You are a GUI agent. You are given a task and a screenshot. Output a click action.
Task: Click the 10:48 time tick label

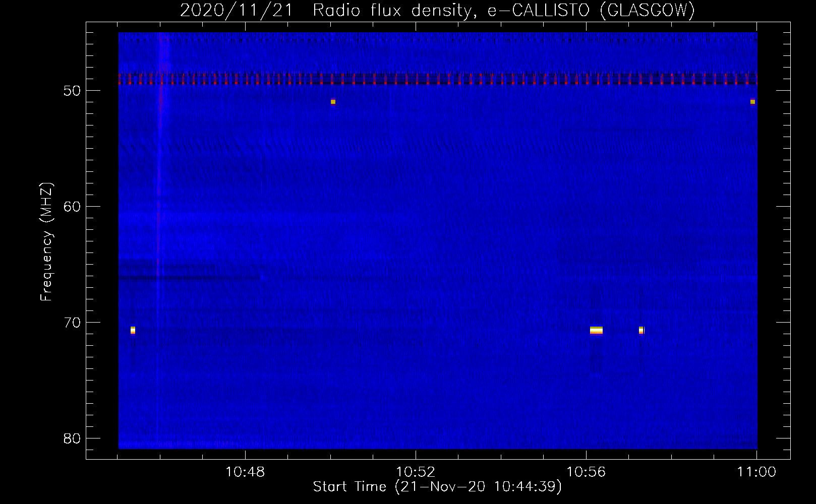coord(245,472)
